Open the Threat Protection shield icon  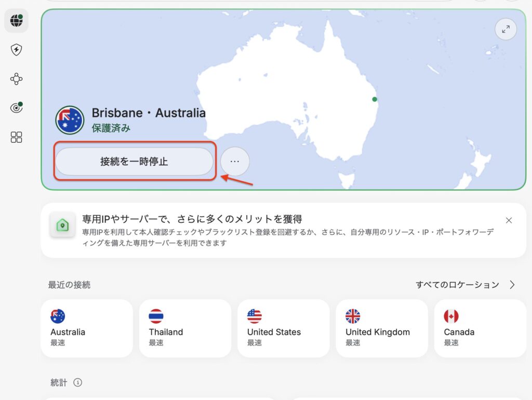pyautogui.click(x=16, y=50)
